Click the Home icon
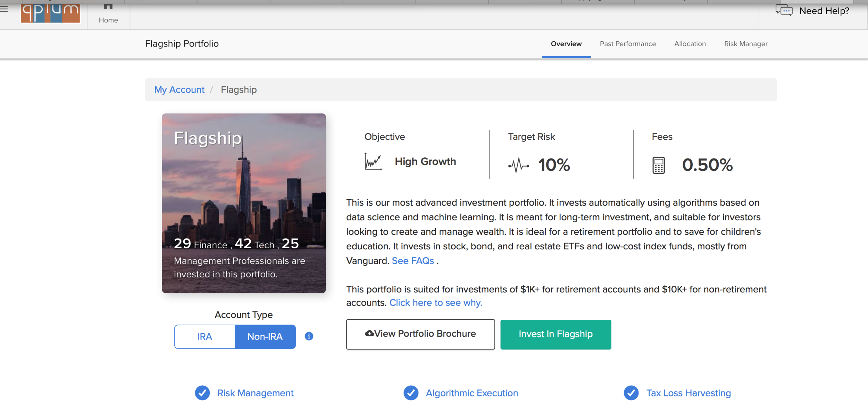This screenshot has height=412, width=868. [108, 7]
